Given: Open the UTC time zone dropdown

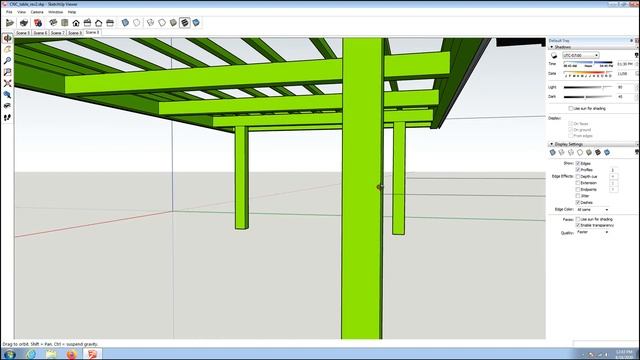Looking at the screenshot, I should coord(580,55).
